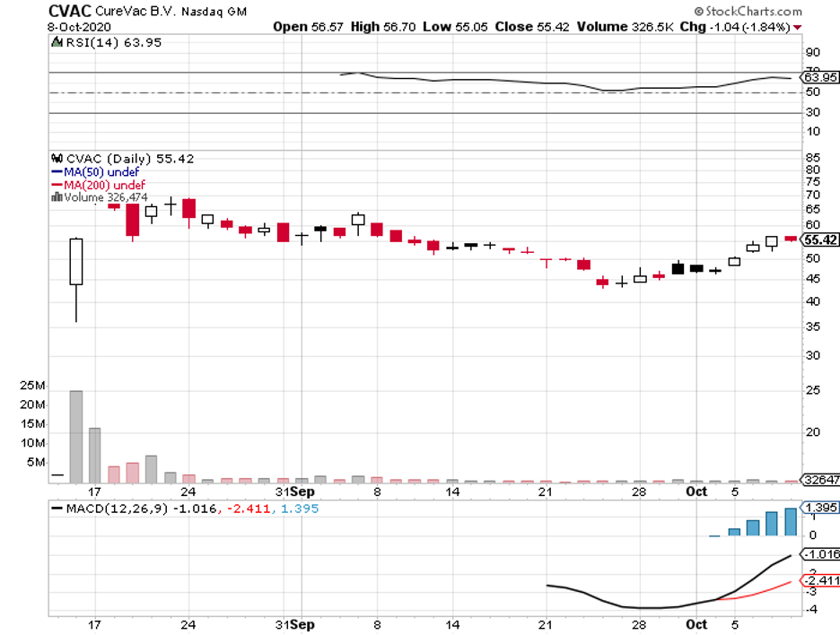The height and width of the screenshot is (635, 840).
Task: Click the Nasdaq GM exchange label
Action: [x=214, y=12]
